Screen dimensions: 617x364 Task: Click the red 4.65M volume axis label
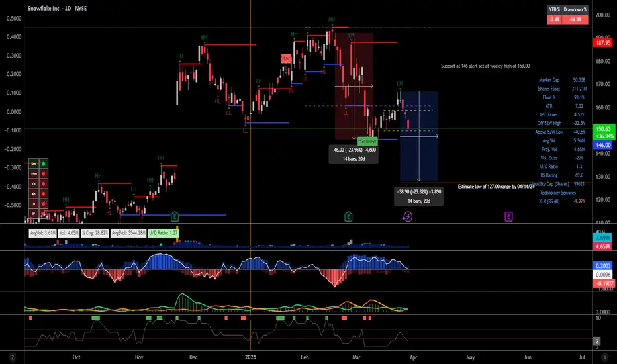coord(603,246)
